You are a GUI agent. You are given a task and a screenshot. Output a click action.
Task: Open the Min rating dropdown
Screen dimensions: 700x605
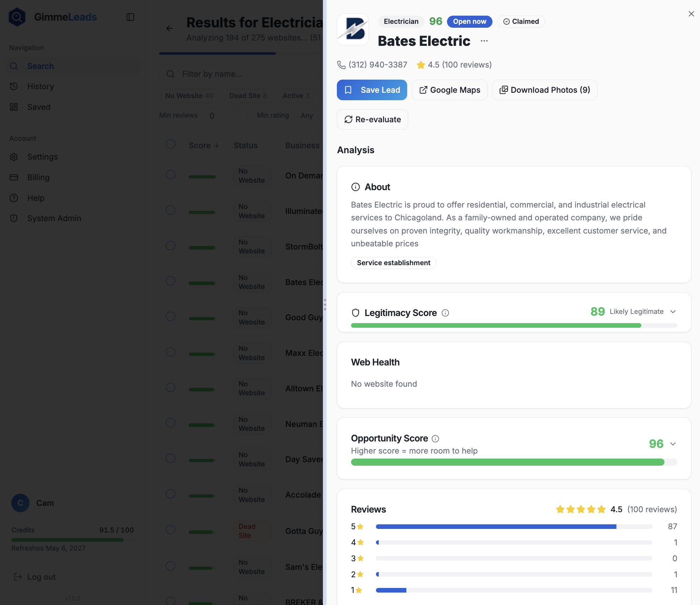click(308, 116)
